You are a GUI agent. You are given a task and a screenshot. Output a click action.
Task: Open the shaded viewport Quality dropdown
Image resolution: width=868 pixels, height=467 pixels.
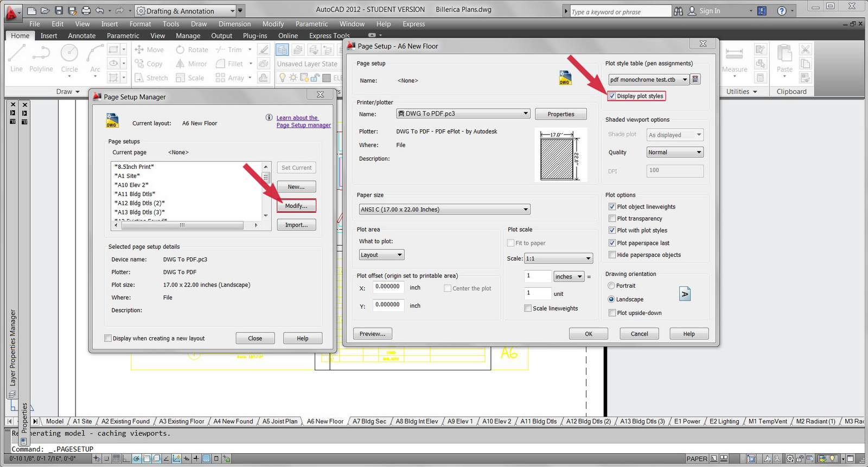pyautogui.click(x=675, y=153)
